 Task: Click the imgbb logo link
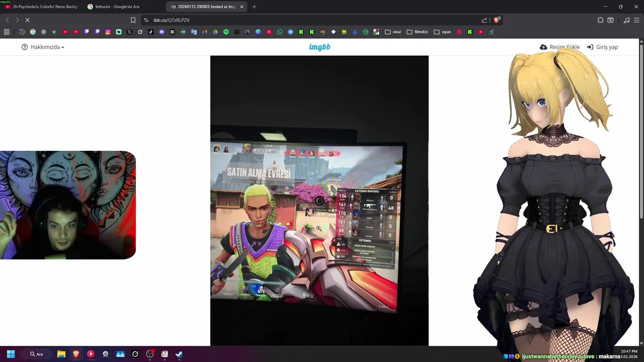coord(319,47)
